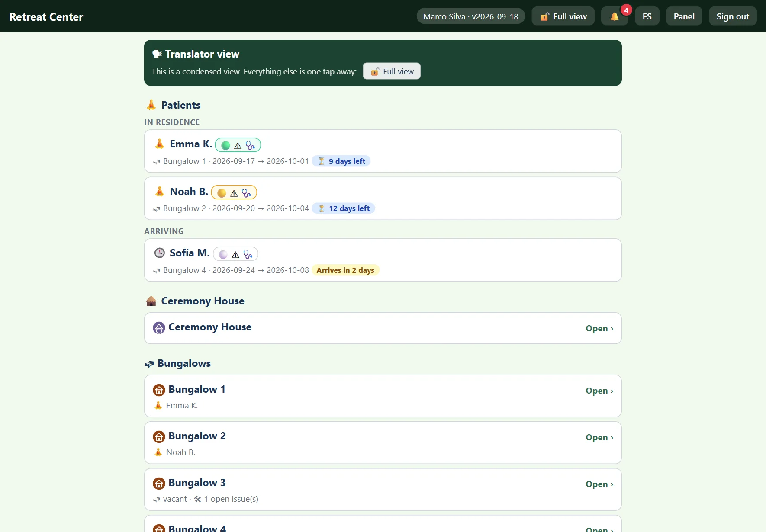Click the Sign out button
The image size is (766, 532).
point(733,16)
